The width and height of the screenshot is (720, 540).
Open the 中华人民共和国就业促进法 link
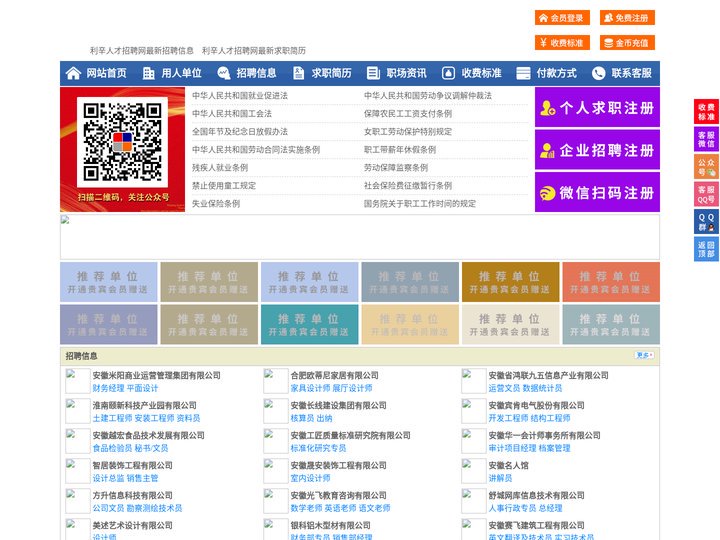coord(240,96)
